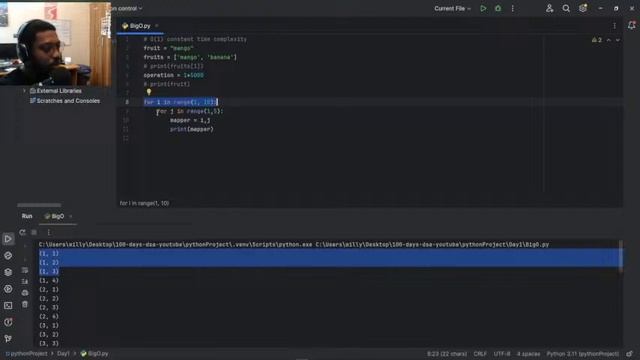The width and height of the screenshot is (640, 360).
Task: Stop the running BigO process
Action: click(34, 232)
